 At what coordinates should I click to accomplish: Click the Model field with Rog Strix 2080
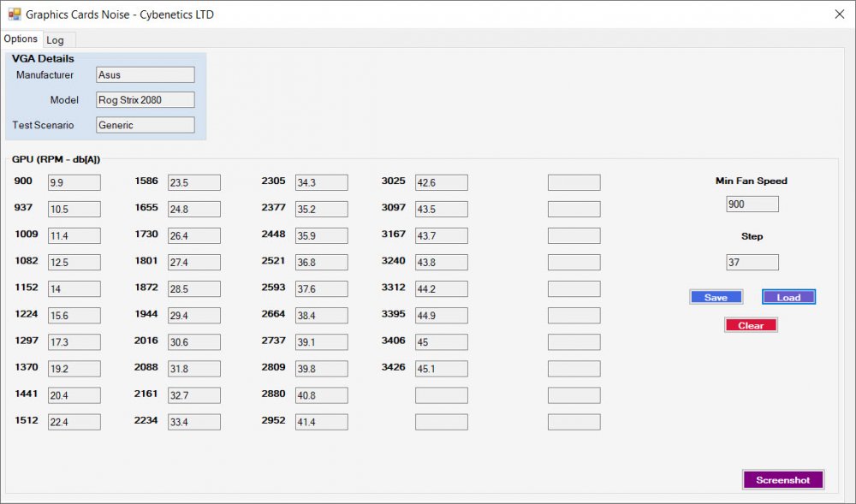click(x=145, y=100)
